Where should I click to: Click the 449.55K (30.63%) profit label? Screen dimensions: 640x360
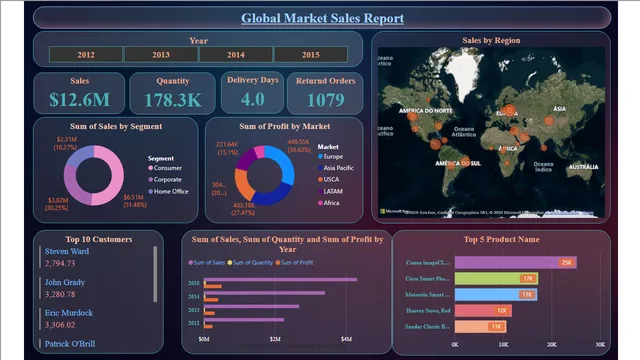click(x=299, y=146)
